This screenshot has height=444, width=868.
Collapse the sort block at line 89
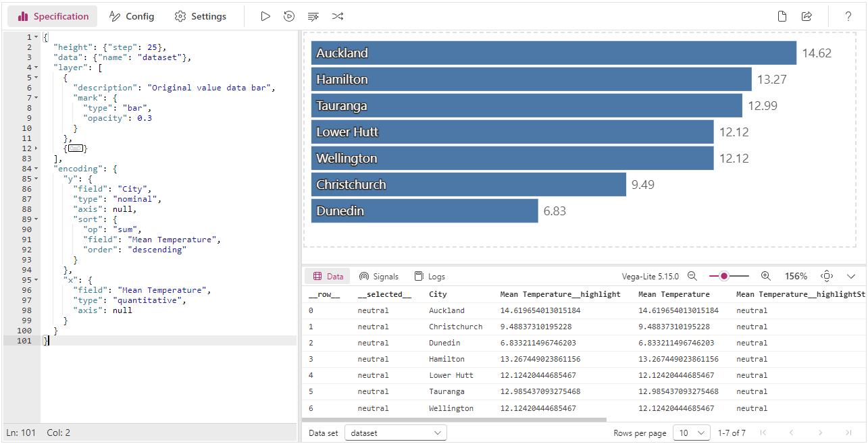click(36, 219)
